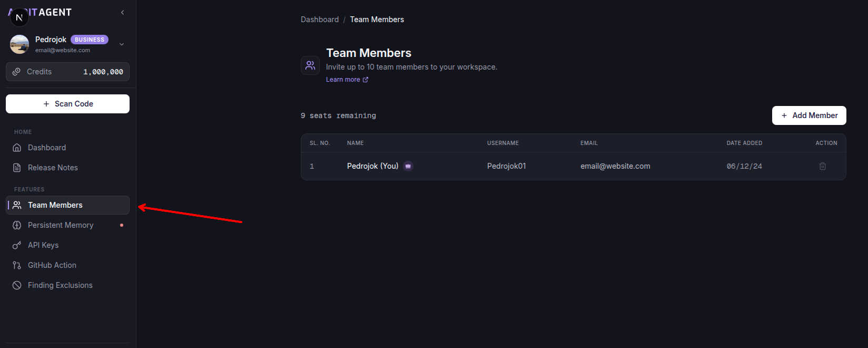The image size is (868, 348).
Task: Click the EMAIL column header
Action: coord(589,143)
